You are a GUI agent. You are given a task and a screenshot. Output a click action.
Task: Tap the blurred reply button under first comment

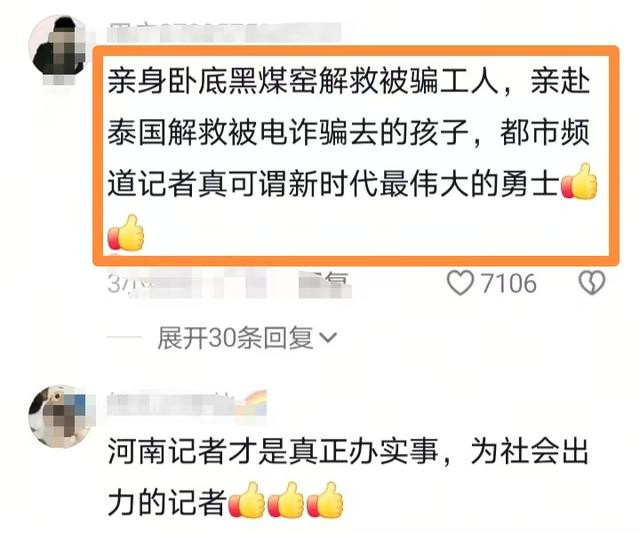[324, 284]
